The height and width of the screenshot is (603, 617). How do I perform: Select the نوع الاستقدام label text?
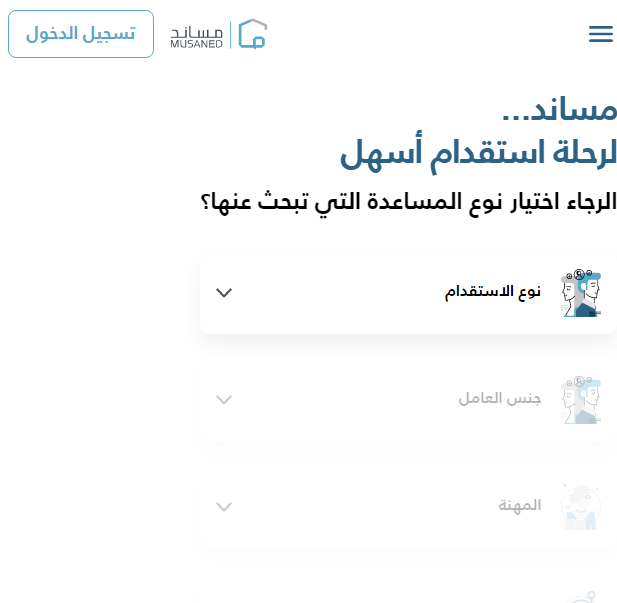(493, 292)
